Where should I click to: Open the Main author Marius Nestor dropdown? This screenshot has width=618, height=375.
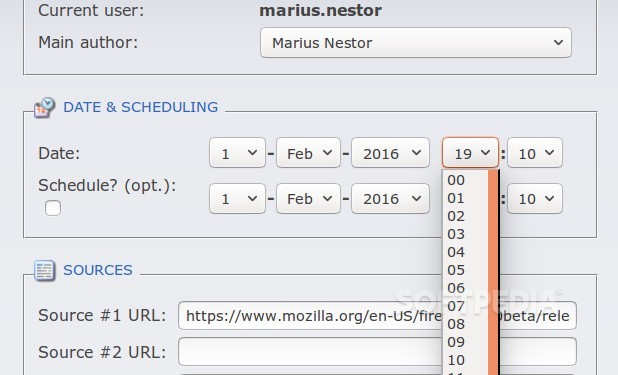click(416, 43)
